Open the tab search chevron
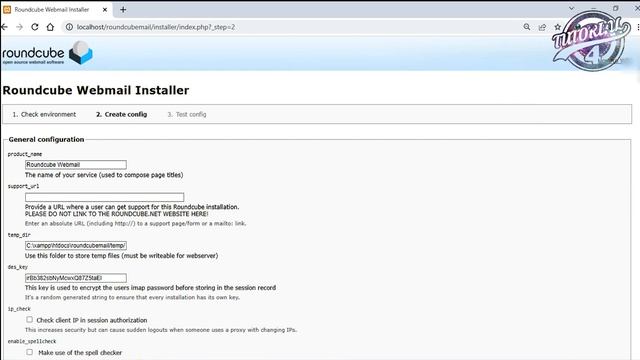Screen dimensions: 640x360 (571, 8)
